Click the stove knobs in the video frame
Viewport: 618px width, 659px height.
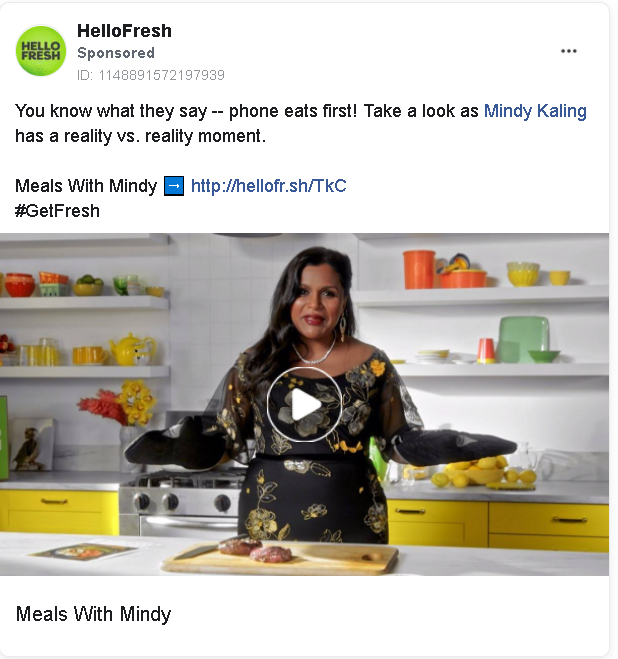pos(181,501)
